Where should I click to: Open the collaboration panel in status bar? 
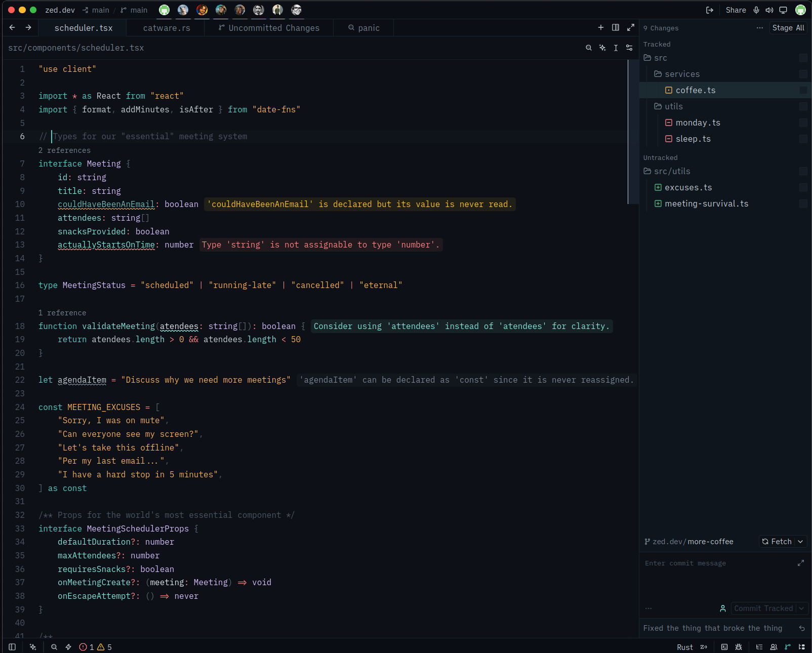774,647
